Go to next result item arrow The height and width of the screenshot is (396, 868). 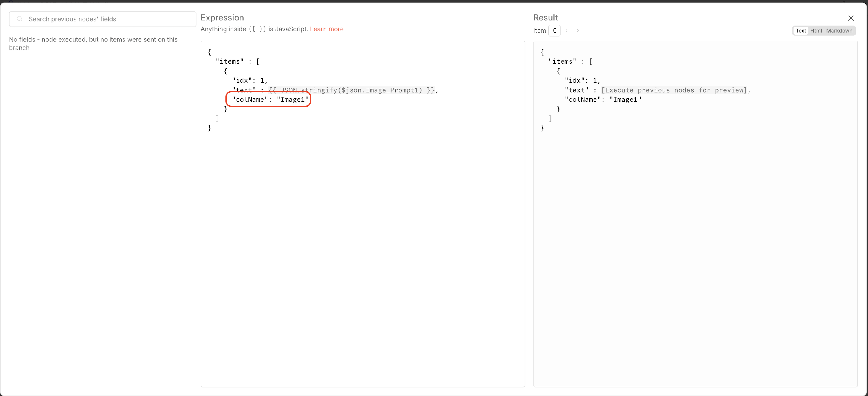click(x=578, y=31)
